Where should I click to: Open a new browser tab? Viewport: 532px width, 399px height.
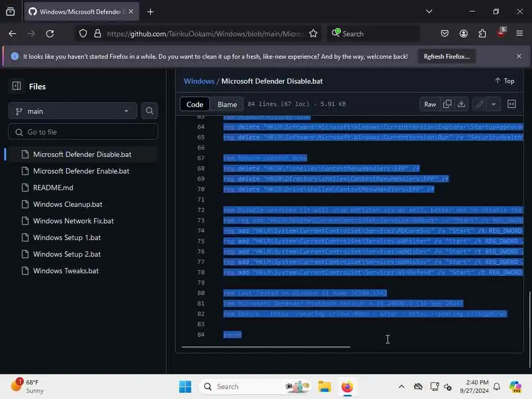click(150, 12)
